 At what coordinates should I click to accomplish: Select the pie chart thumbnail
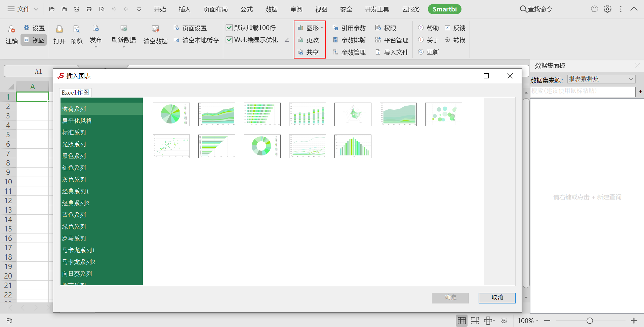coord(171,114)
